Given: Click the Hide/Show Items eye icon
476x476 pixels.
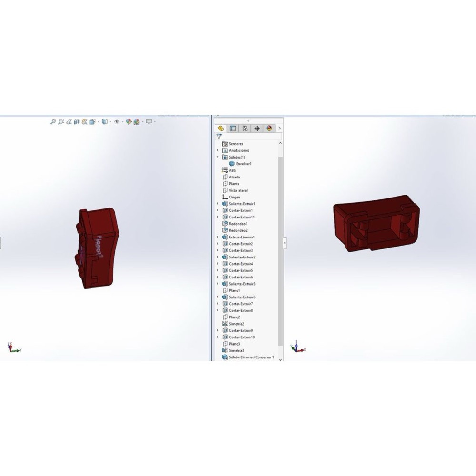Looking at the screenshot, I should 117,122.
